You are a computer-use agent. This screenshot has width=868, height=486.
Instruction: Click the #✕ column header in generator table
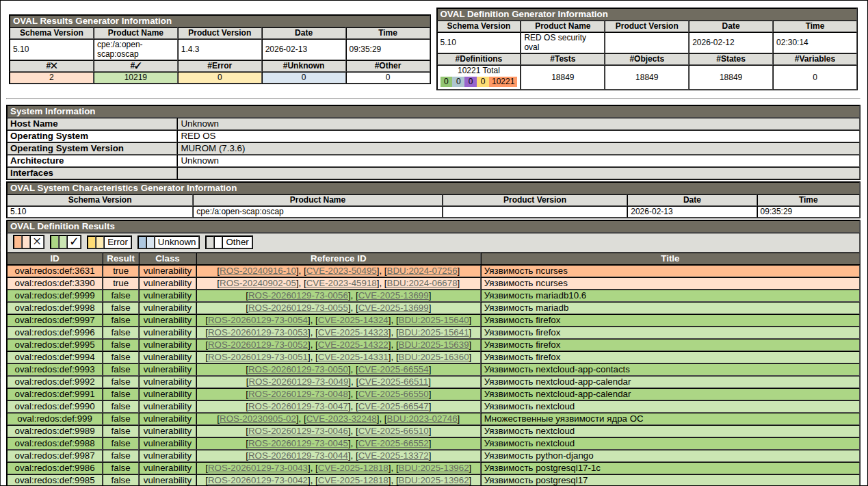tap(51, 66)
